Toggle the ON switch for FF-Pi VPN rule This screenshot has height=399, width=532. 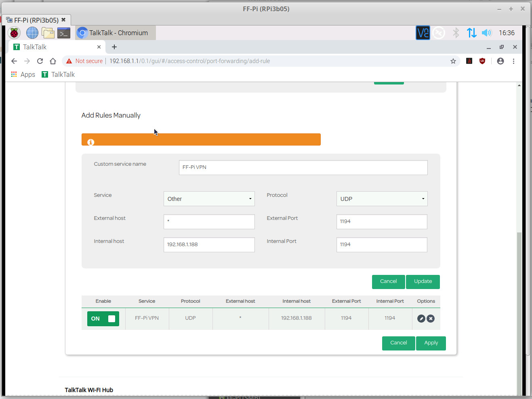point(103,319)
